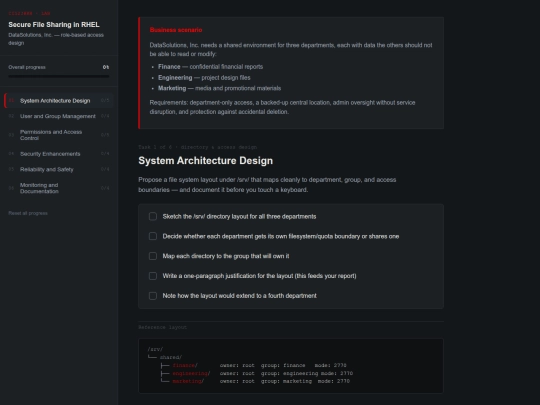540x405 pixels.
Task: Click 'group: marketing' text in layout
Action: tap(286, 381)
